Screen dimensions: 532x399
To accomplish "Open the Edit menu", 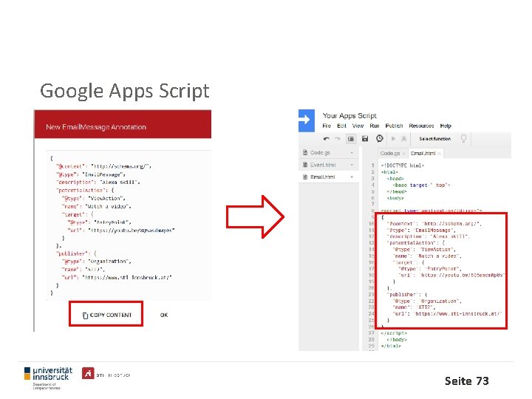I will pos(341,126).
